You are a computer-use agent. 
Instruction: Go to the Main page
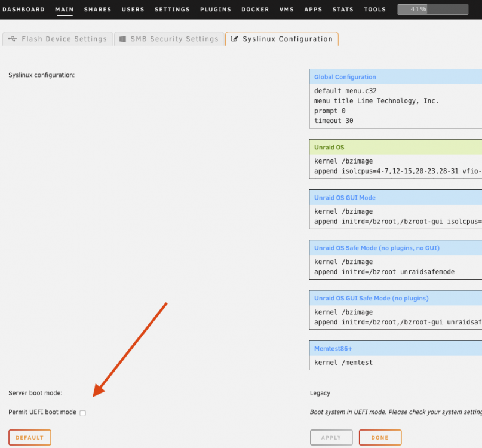tap(65, 10)
